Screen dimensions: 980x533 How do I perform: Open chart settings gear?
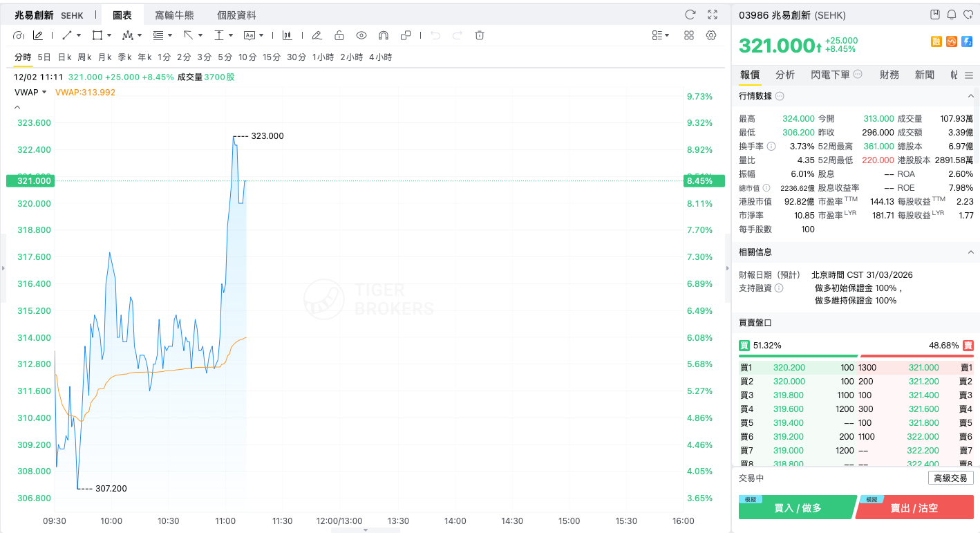(x=711, y=35)
